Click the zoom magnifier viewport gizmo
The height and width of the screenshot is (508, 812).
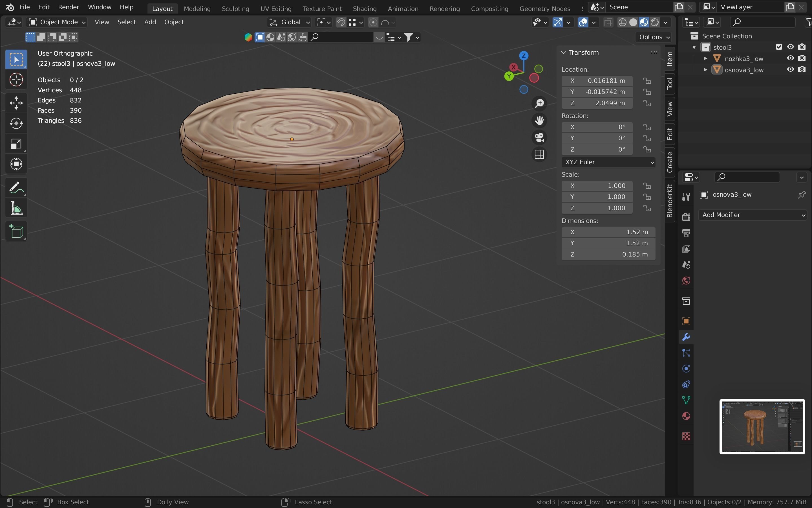pos(539,104)
